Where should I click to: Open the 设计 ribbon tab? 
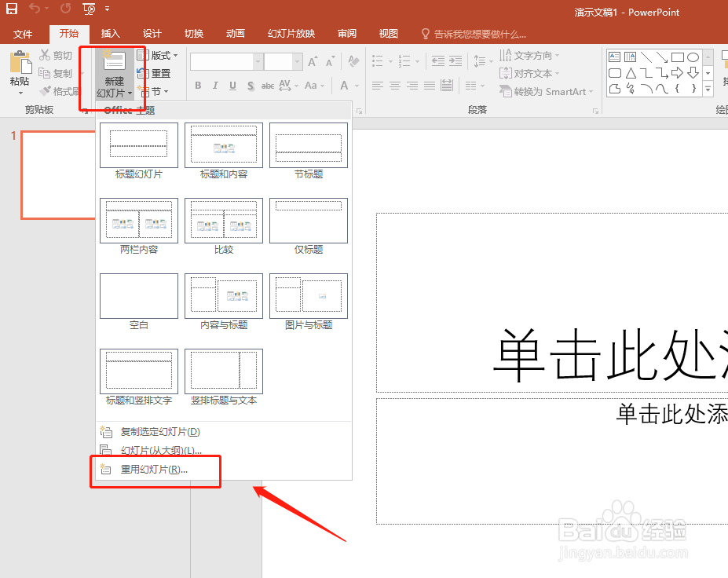pos(152,34)
